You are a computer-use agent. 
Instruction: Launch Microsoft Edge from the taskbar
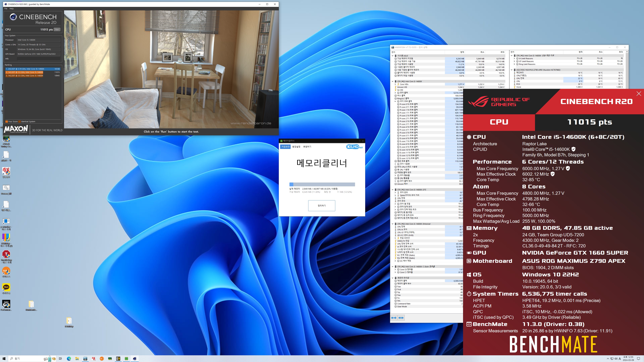click(x=69, y=358)
